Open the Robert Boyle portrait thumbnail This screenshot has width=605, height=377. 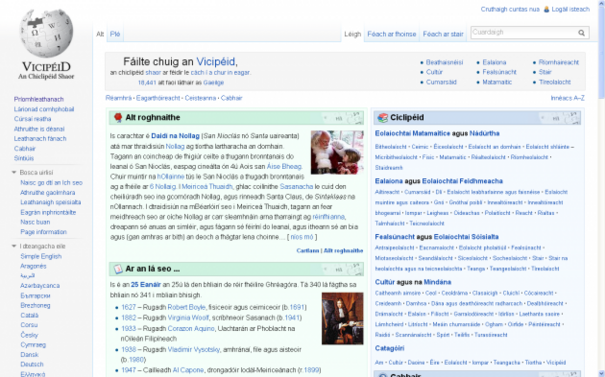click(x=343, y=318)
